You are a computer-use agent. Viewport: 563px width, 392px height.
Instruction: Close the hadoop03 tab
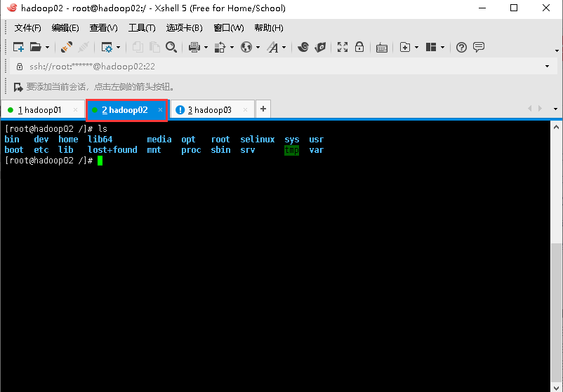245,109
